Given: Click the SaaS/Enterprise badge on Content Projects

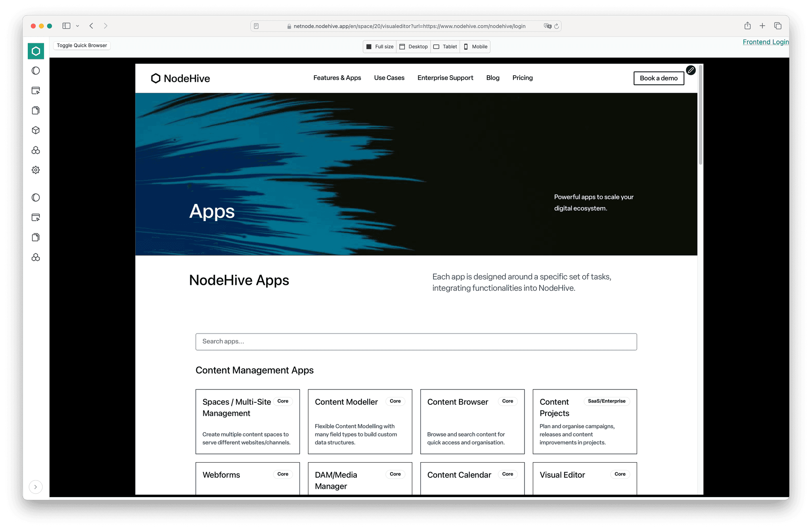Looking at the screenshot, I should [x=607, y=401].
